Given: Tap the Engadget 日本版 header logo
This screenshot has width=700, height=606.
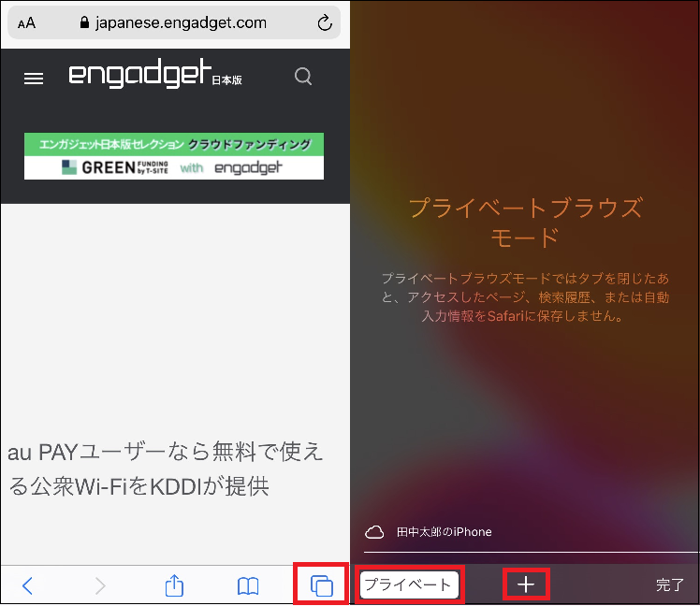Looking at the screenshot, I should click(x=154, y=77).
